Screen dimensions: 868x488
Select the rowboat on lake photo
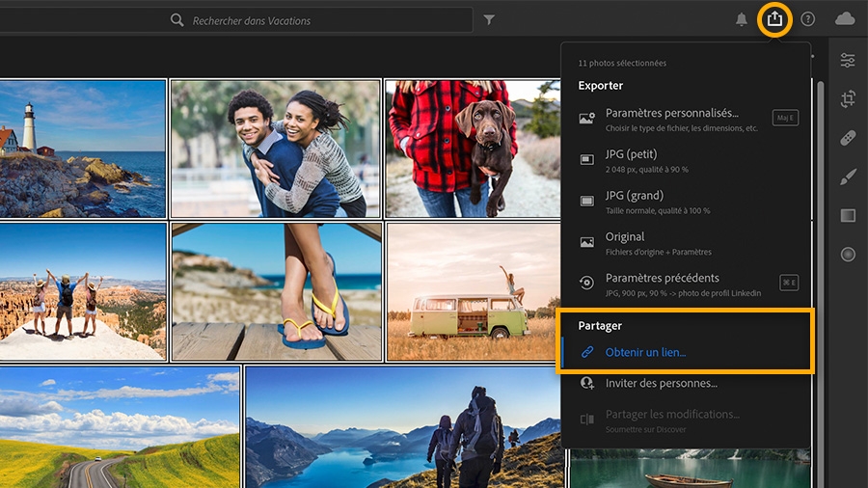point(691,468)
